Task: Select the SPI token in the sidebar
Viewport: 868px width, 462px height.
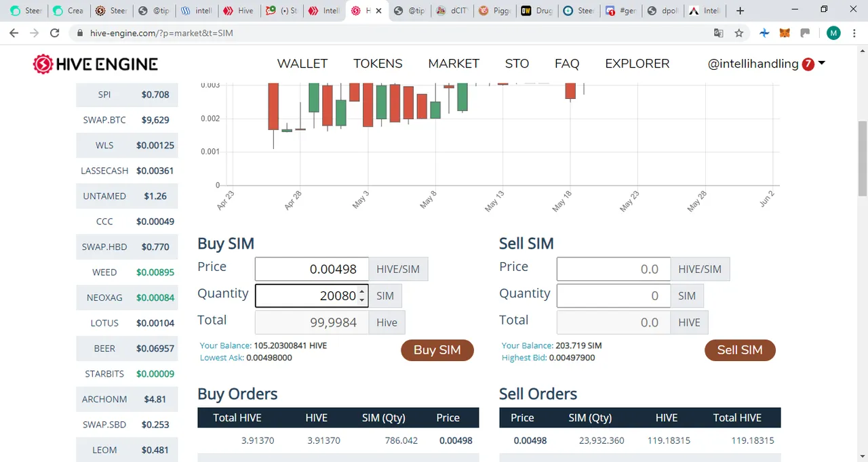Action: tap(127, 94)
